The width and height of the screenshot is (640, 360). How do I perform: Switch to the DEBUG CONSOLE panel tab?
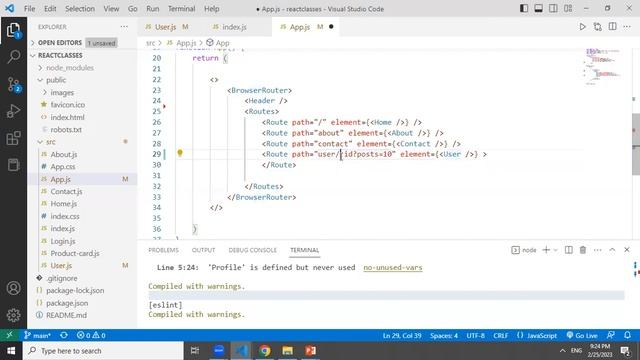(252, 250)
